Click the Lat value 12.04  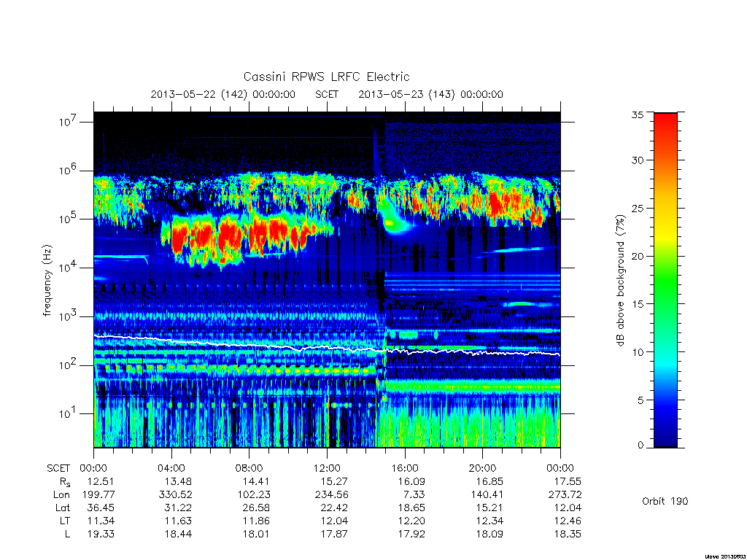click(x=568, y=507)
